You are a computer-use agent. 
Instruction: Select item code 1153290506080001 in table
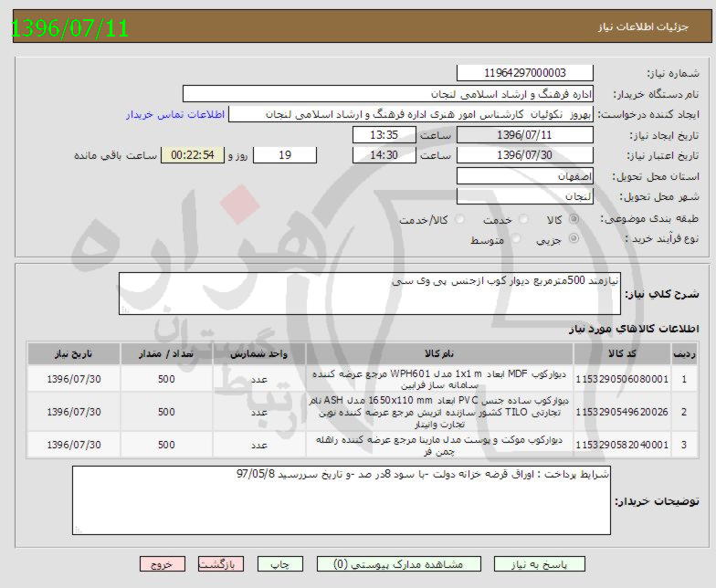click(x=622, y=379)
